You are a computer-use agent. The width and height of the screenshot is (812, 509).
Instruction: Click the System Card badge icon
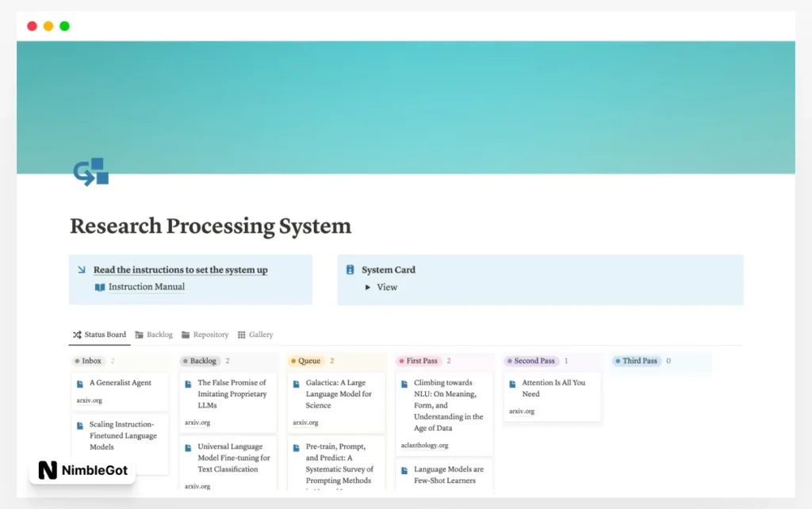350,270
